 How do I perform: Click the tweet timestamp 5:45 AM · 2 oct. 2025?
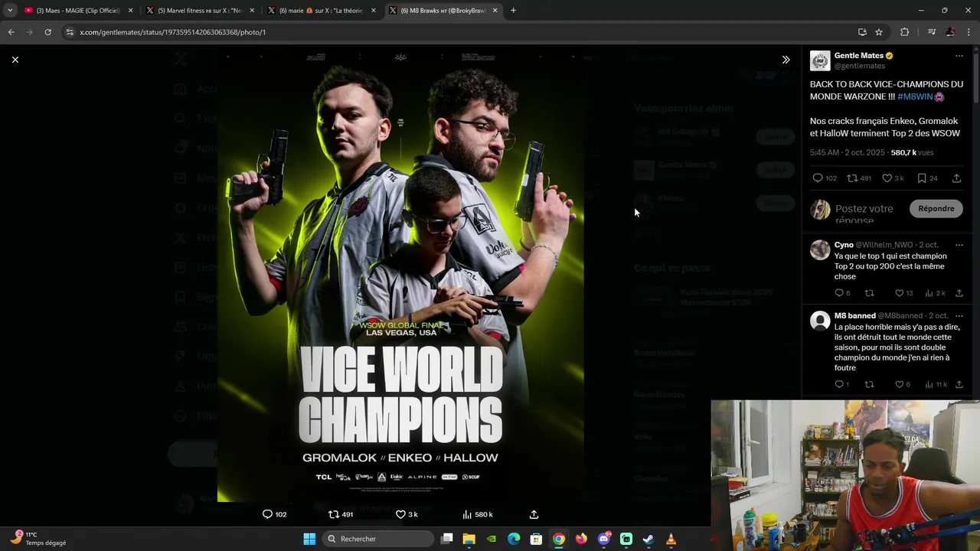[x=848, y=153]
